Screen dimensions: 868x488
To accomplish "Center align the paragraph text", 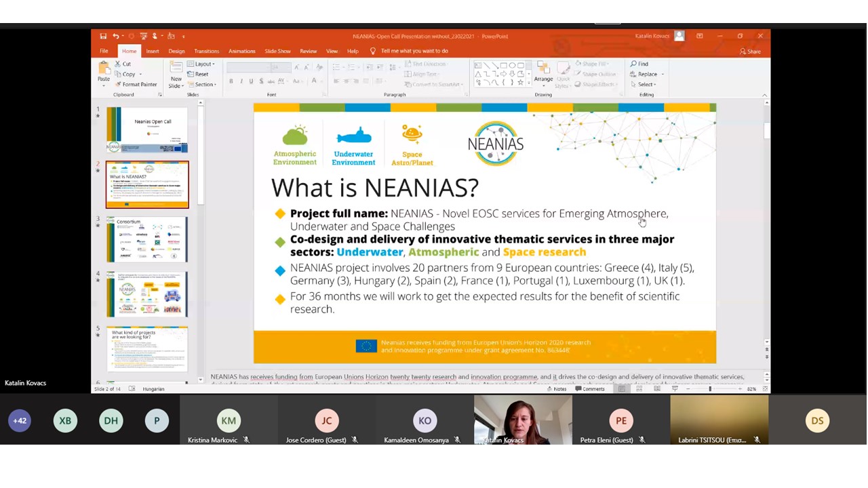I will click(347, 81).
